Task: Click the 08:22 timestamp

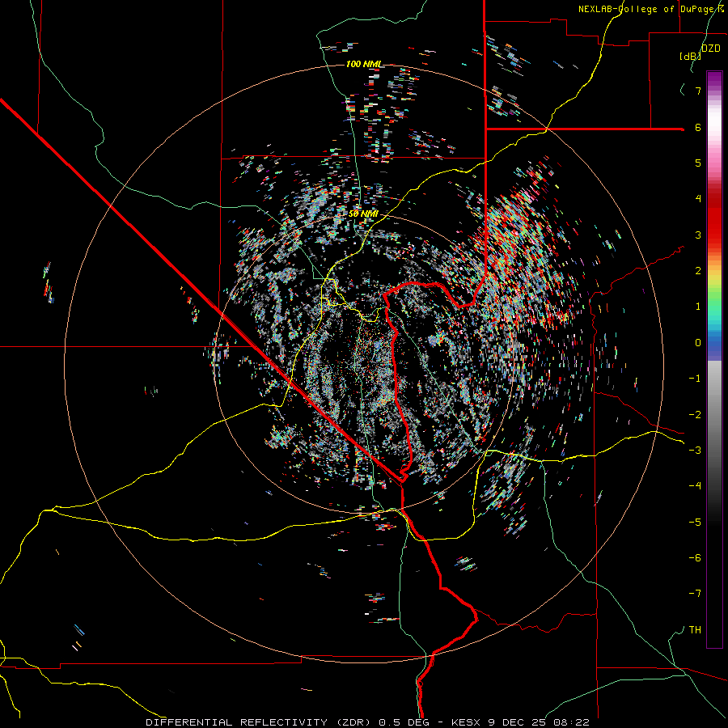Action: point(572,722)
